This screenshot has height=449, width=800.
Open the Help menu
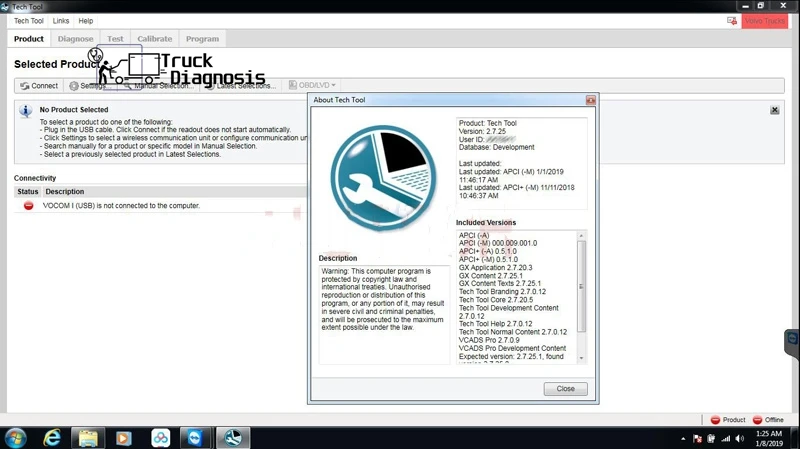[86, 21]
